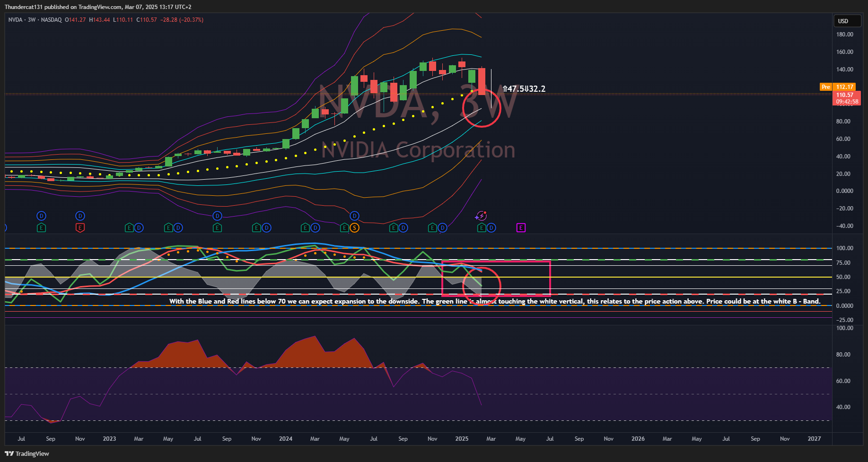Click the O141.27 open value in the legend
868x462 pixels.
click(x=75, y=20)
